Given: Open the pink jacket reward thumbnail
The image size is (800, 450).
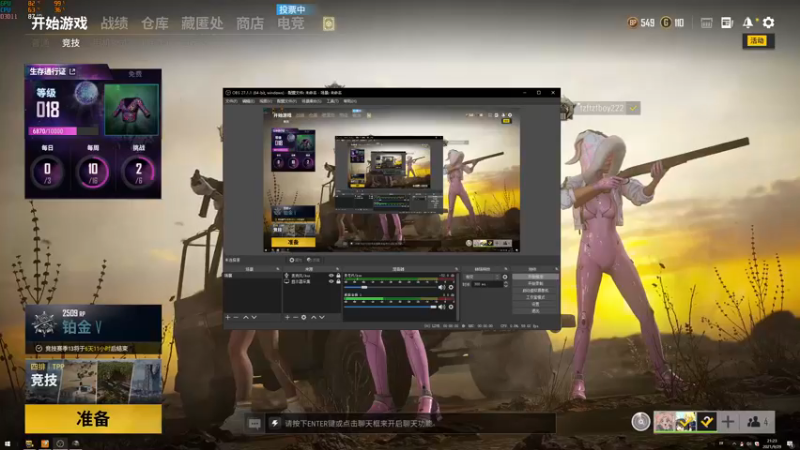Looking at the screenshot, I should point(132,110).
